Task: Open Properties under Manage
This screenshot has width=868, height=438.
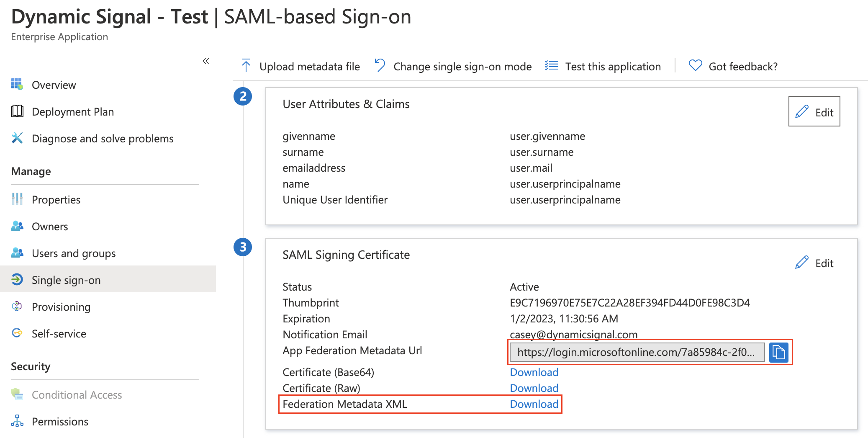Action: (x=56, y=200)
